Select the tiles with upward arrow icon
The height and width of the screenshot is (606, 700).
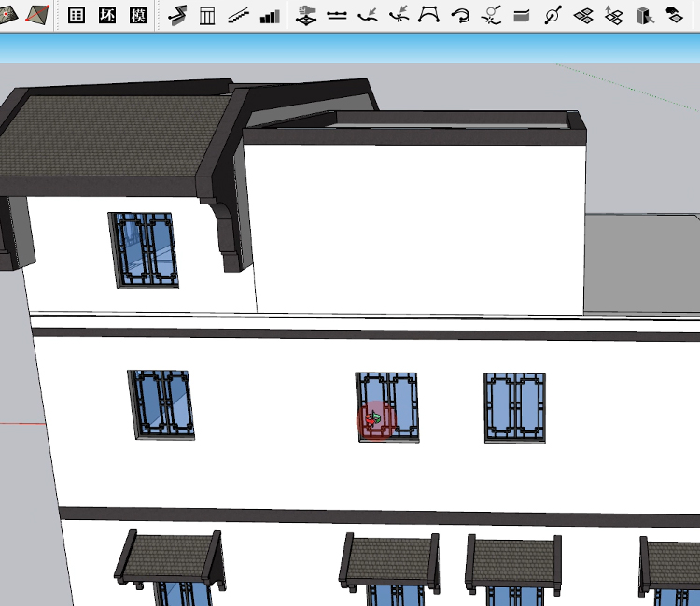pos(614,15)
